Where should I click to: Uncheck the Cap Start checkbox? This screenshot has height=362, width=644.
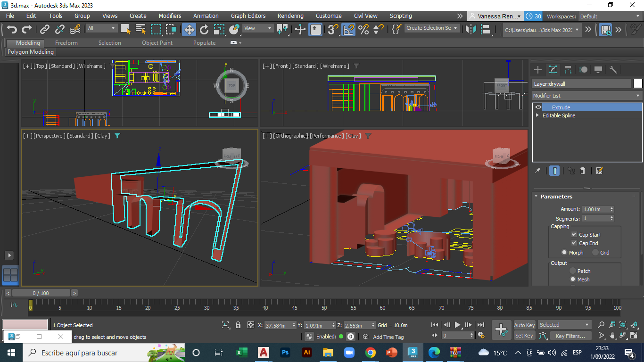(574, 235)
